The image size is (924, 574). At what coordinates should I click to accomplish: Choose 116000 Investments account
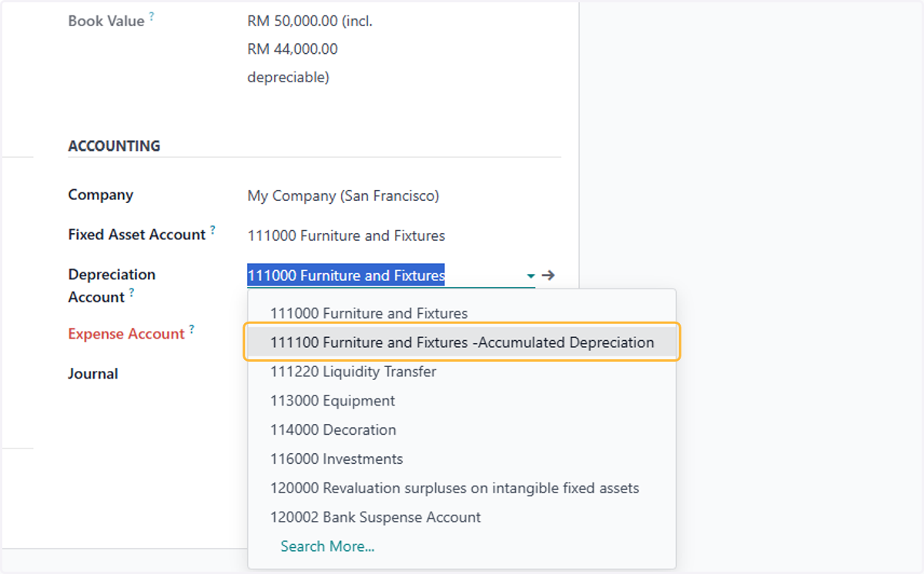[462, 459]
